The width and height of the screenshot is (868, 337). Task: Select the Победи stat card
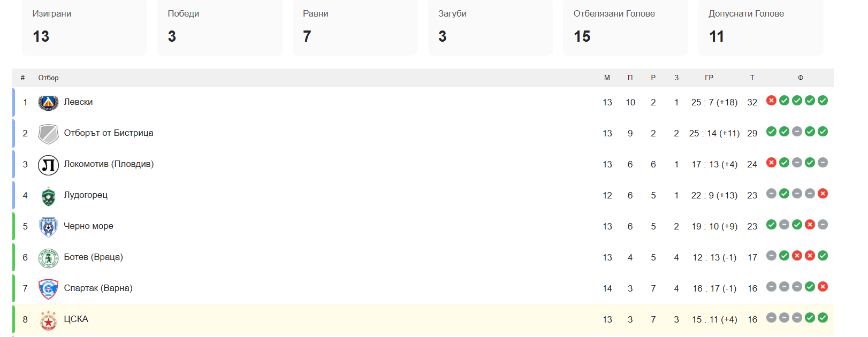pyautogui.click(x=219, y=27)
